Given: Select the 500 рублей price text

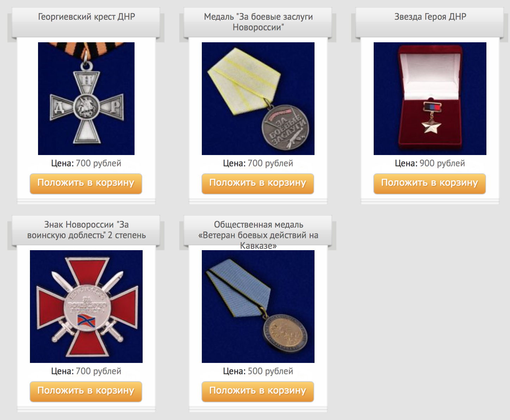Looking at the screenshot, I should tap(270, 371).
